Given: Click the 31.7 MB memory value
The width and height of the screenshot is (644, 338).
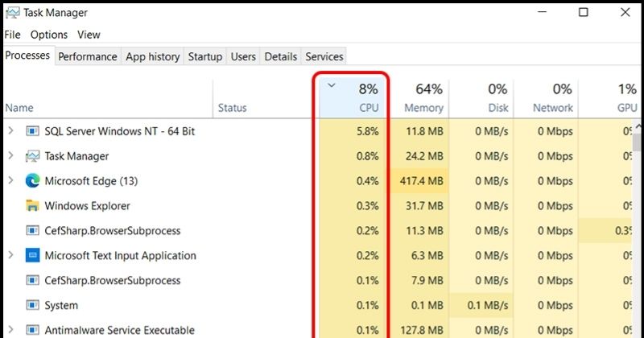Looking at the screenshot, I should coord(424,206).
